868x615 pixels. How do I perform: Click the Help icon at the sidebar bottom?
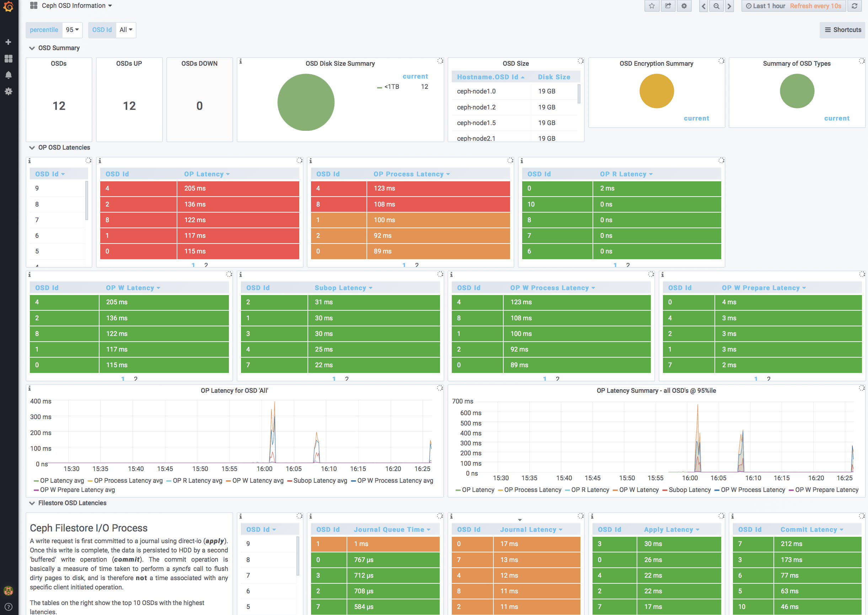click(x=8, y=607)
